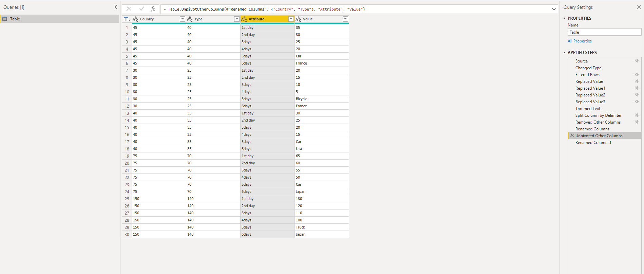Select the Table query in Queries pane
Screen dimensions: 644x274
[x=60, y=19]
